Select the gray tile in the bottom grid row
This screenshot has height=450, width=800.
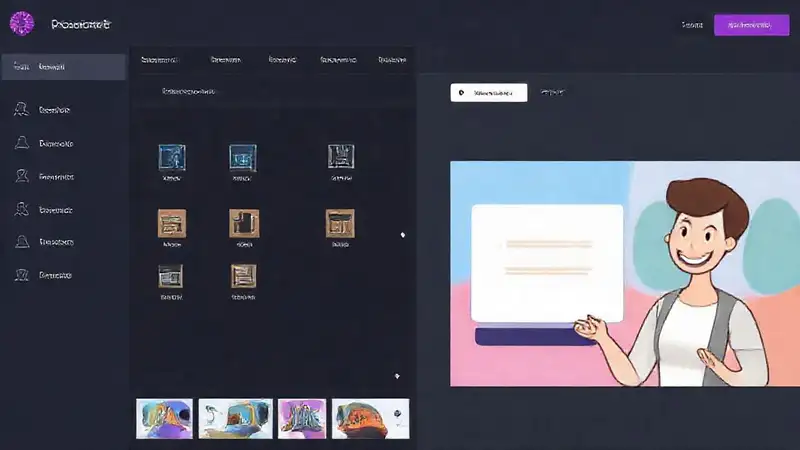(x=170, y=276)
